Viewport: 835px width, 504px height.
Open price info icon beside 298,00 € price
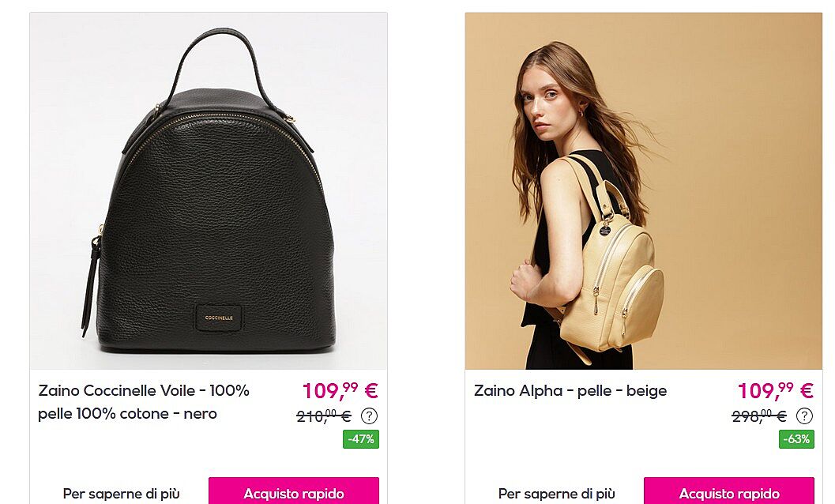804,416
